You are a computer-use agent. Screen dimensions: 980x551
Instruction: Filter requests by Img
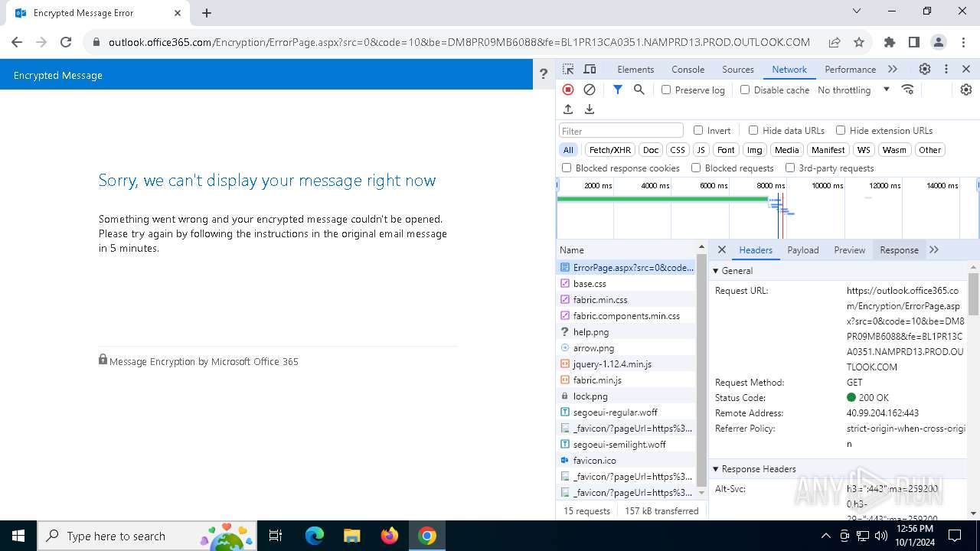pos(755,150)
